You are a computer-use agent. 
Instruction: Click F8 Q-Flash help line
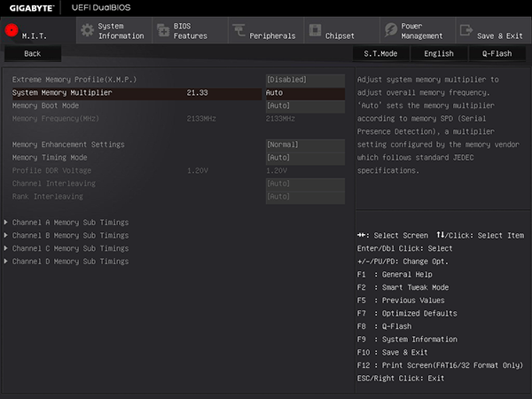pos(384,326)
